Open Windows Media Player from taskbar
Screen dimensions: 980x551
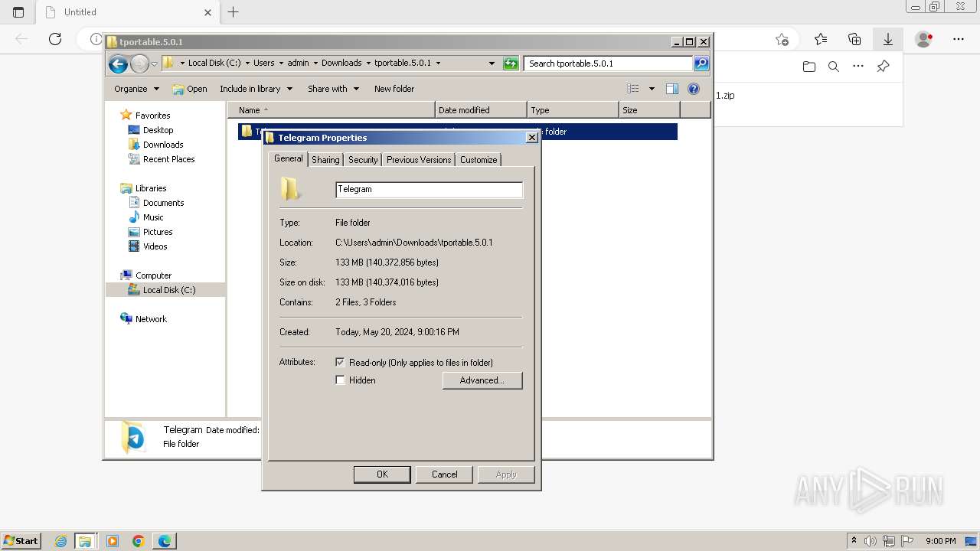[113, 541]
